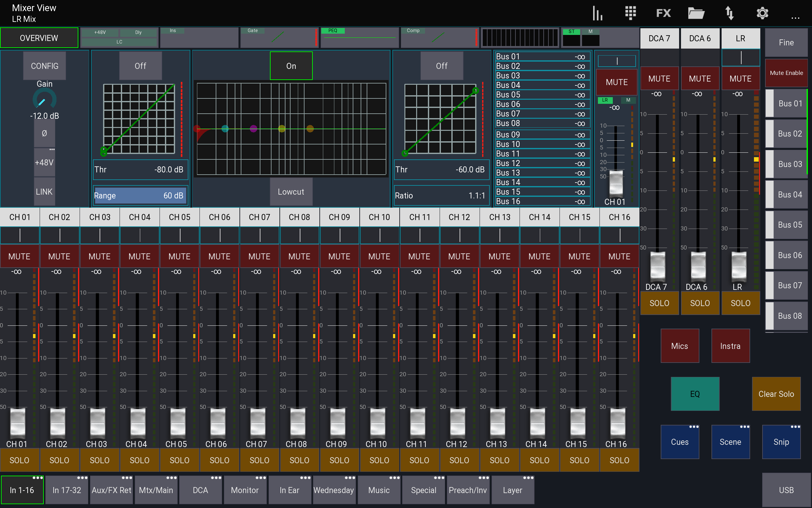Switch to In 17-32 layer tab
This screenshot has height=508, width=812.
pos(67,490)
